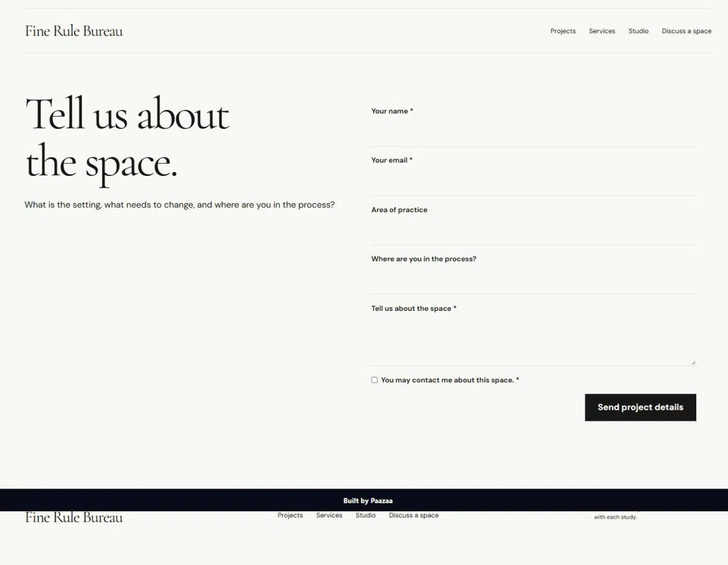The image size is (728, 565).
Task: Focus the Your name input field
Action: pyautogui.click(x=533, y=133)
